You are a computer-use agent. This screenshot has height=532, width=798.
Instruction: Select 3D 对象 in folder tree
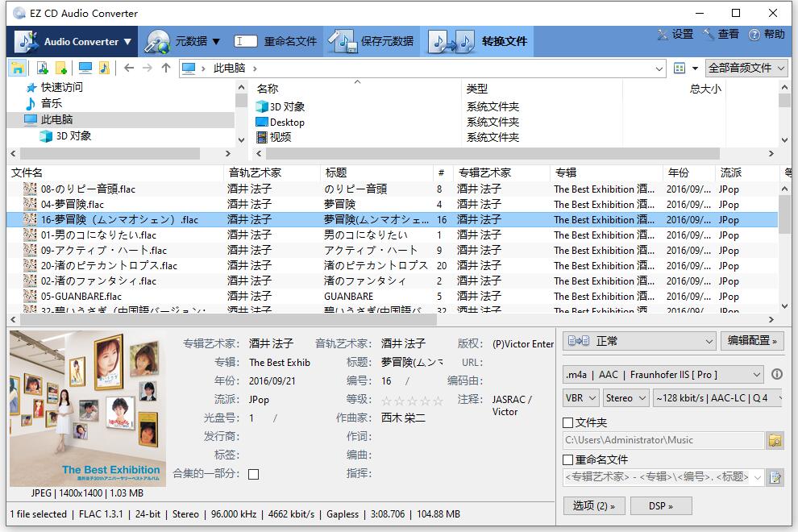[x=73, y=136]
